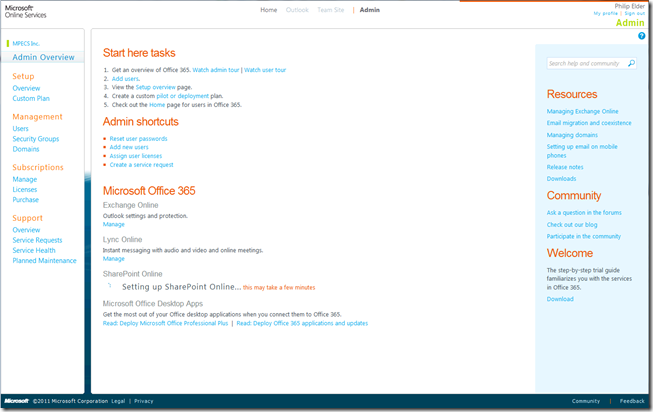The width and height of the screenshot is (653, 412).
Task: Click Watch user tour link
Action: point(265,70)
